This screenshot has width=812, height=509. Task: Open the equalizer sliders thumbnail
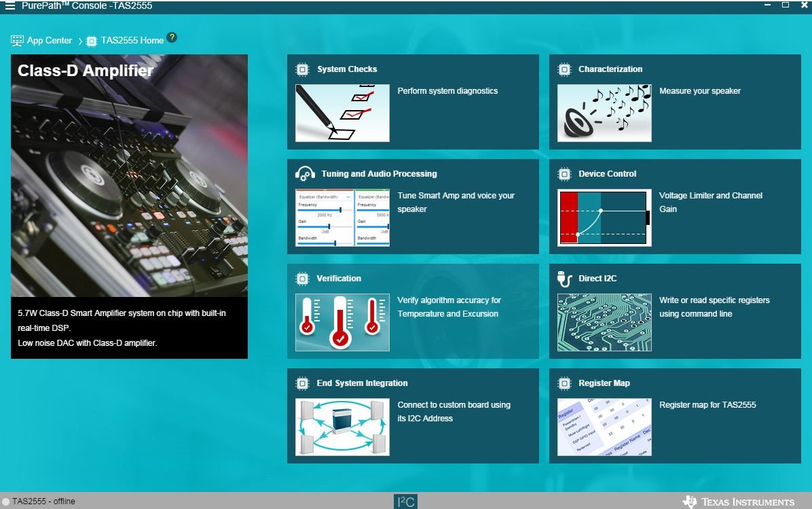tap(342, 217)
